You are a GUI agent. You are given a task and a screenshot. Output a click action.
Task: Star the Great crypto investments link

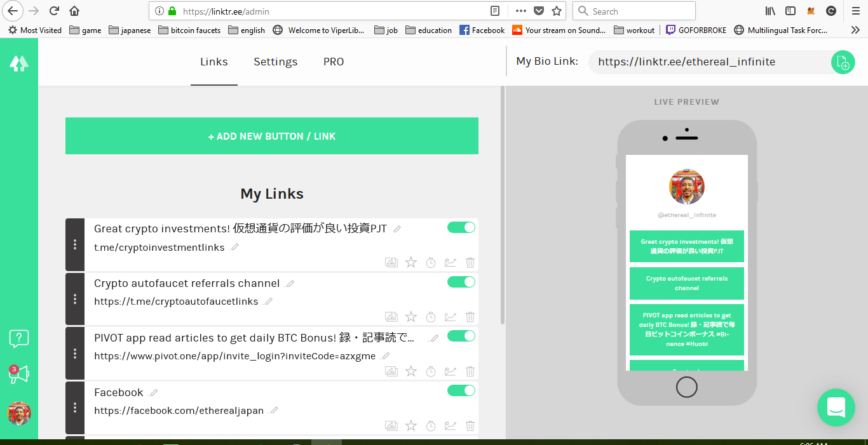click(411, 262)
